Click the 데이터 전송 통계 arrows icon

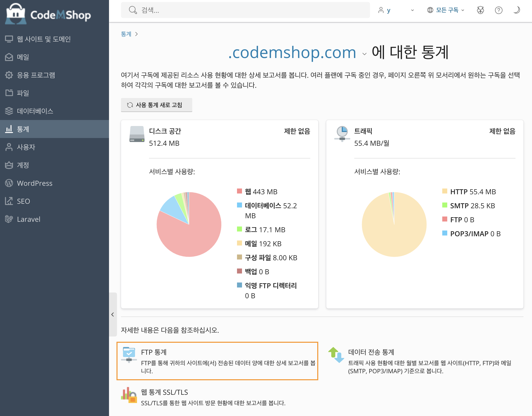click(x=336, y=355)
